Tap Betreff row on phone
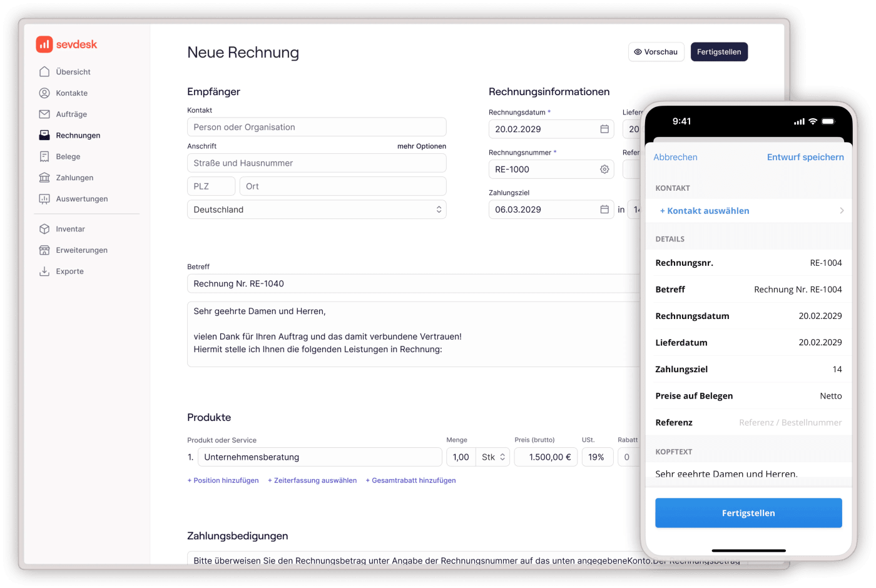This screenshot has height=588, width=876. tap(748, 290)
